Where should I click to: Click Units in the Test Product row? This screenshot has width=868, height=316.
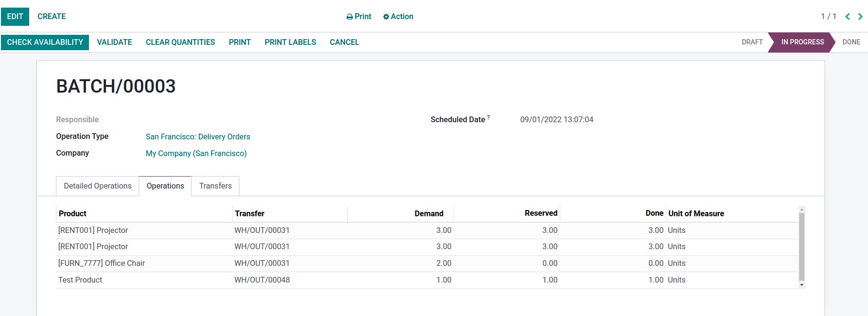pyautogui.click(x=676, y=280)
